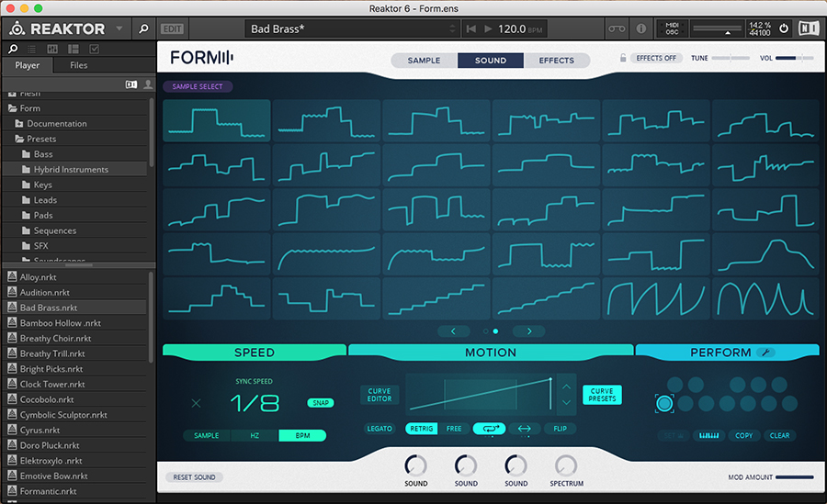Click the loop playback mode icon in Motion
Image resolution: width=827 pixels, height=504 pixels.
click(489, 429)
